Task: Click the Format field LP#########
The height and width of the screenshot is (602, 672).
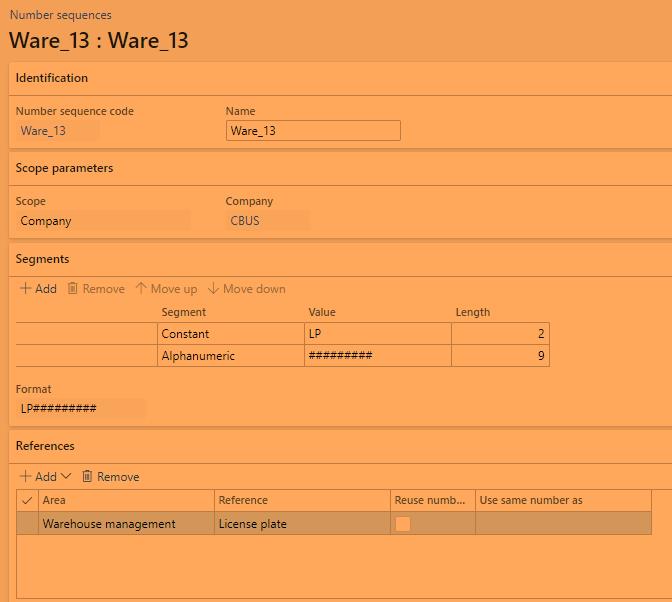Action: coord(81,408)
